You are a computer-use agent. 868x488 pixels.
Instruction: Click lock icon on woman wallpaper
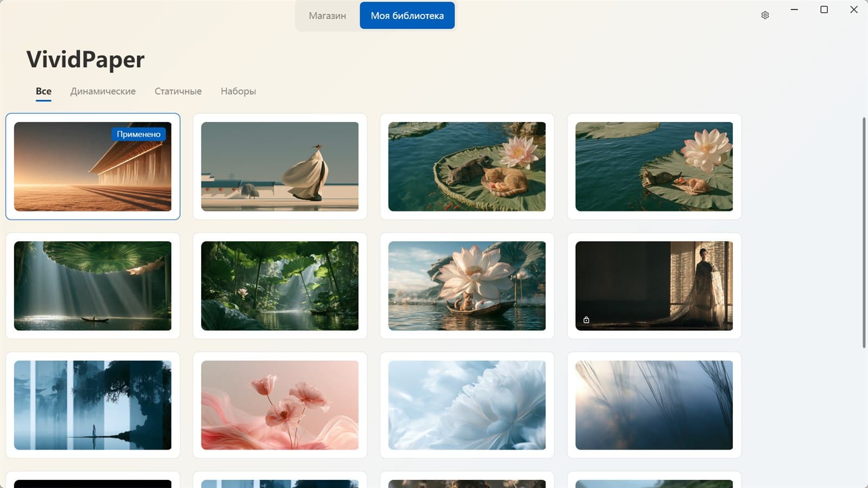586,320
